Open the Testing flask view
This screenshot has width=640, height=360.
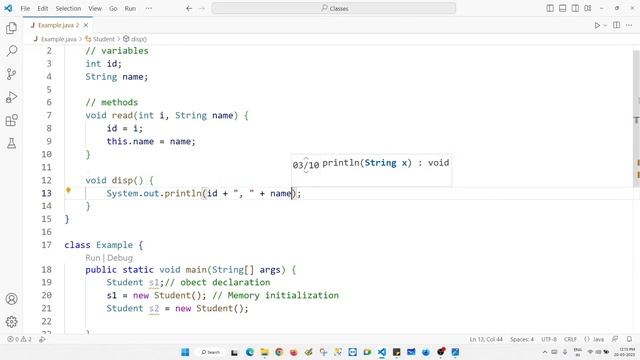pos(11,143)
